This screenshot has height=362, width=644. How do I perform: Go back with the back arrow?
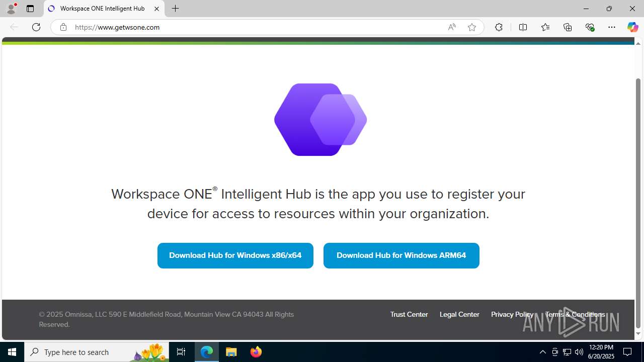(14, 27)
